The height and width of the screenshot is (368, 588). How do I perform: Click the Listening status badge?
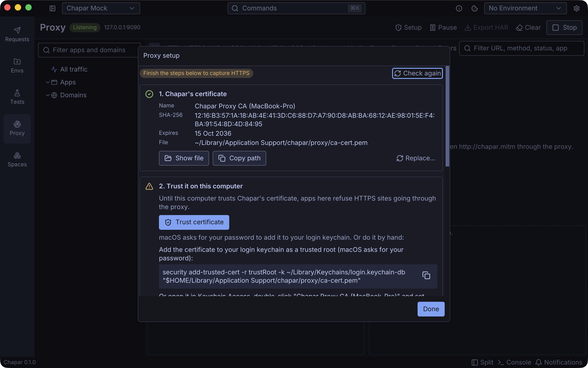85,27
